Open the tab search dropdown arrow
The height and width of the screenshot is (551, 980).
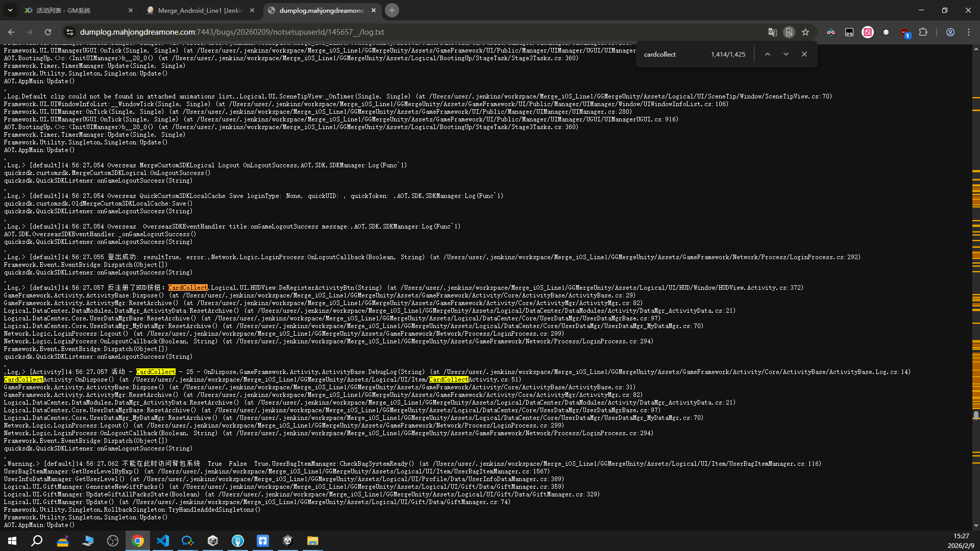coord(10,10)
